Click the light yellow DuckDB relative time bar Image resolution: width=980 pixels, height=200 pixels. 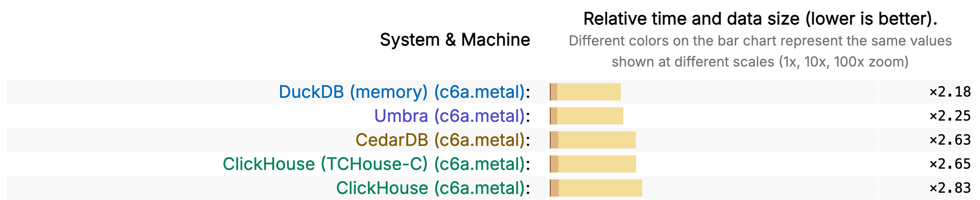[x=589, y=92]
